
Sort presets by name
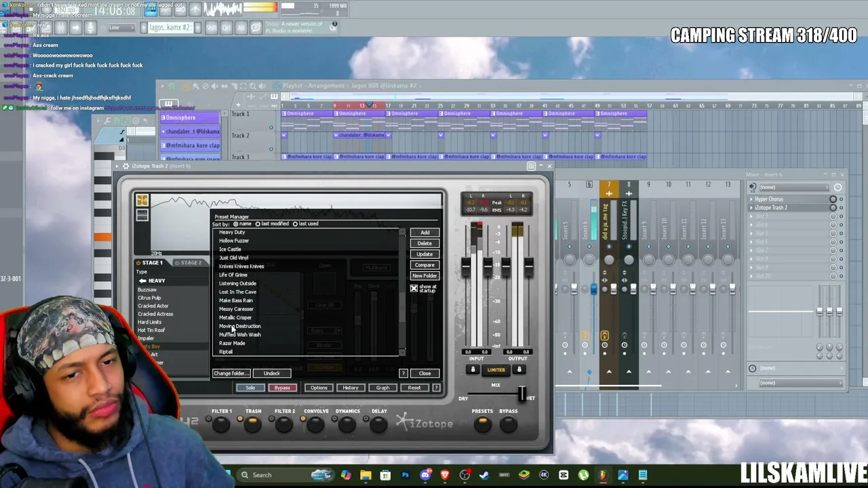coord(236,224)
